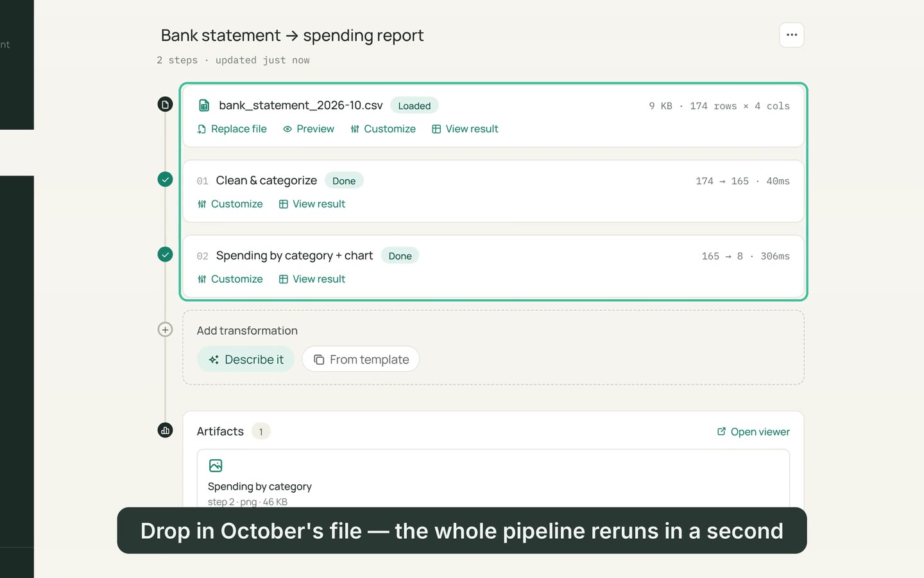Click the Artifacts count badge showing 1
The image size is (924, 578).
(261, 432)
